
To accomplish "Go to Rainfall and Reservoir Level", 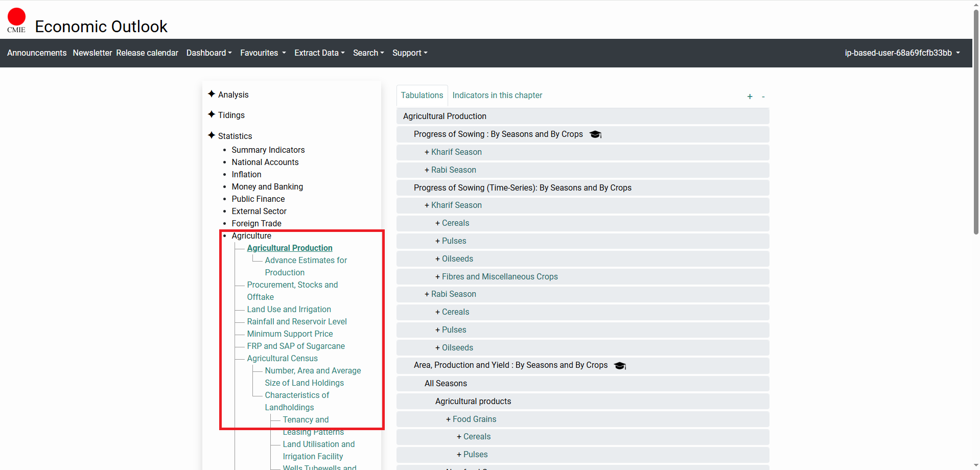I will click(296, 321).
